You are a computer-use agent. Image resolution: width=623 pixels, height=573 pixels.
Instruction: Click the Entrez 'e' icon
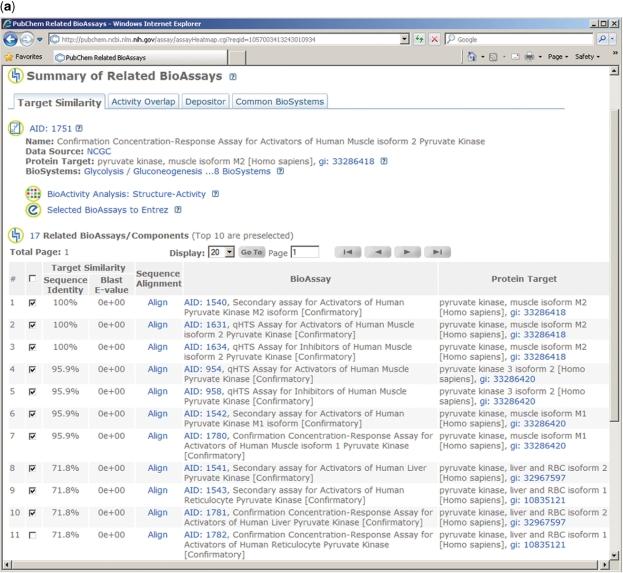pyautogui.click(x=33, y=210)
